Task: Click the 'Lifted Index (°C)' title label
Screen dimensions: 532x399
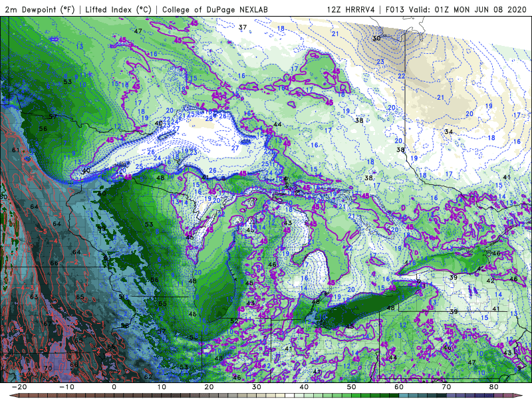Action: [x=118, y=9]
